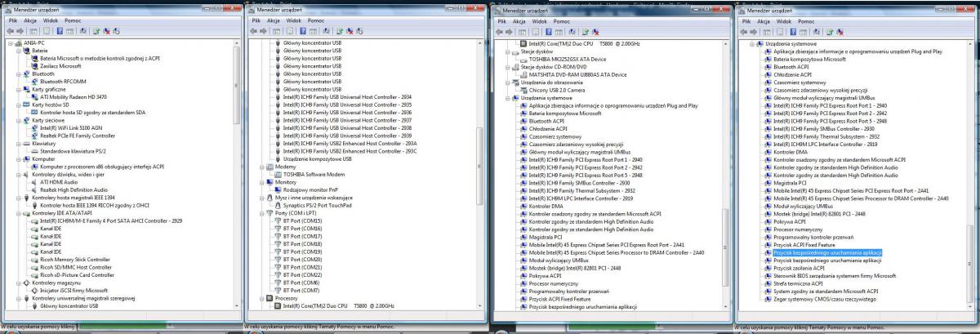Collapse the Karty sieciowe category

pos(18,120)
